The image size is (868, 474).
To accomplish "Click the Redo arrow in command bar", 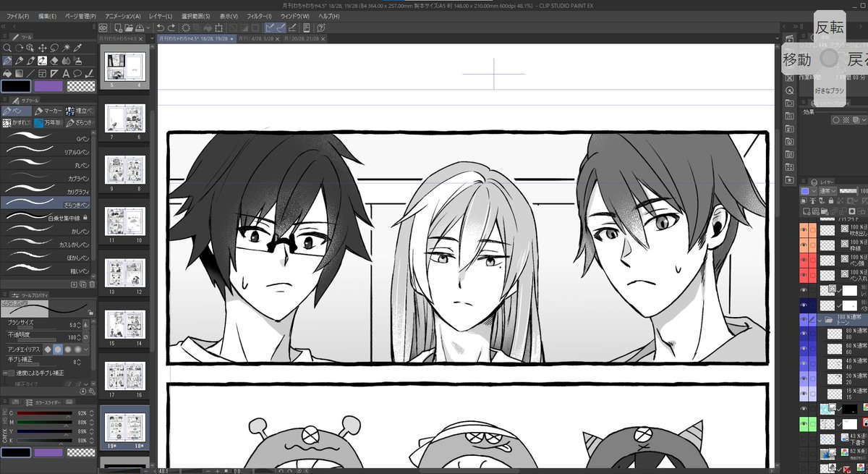I will (x=171, y=27).
